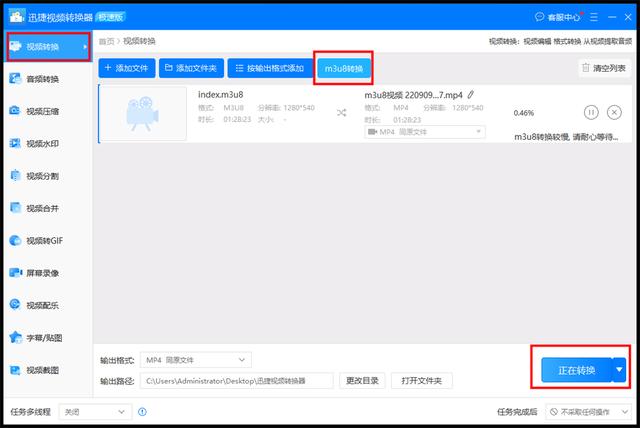Expand the 任务多线程 dropdown
The width and height of the screenshot is (640, 428).
(94, 411)
